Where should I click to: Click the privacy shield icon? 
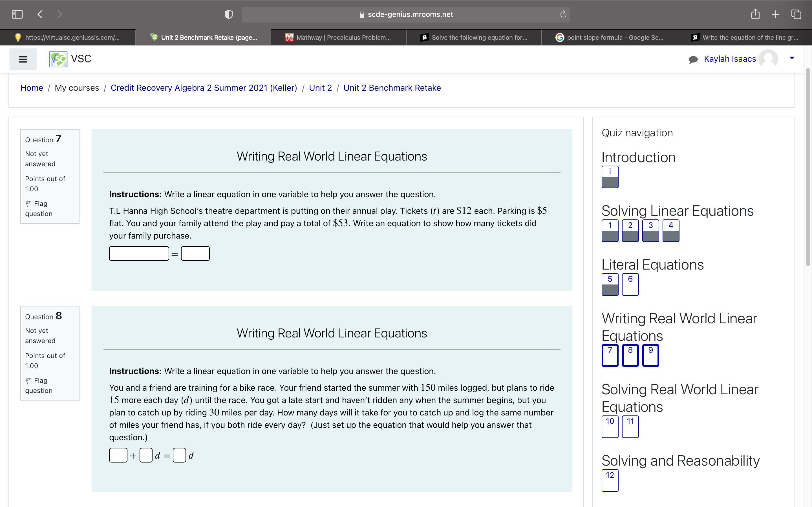[x=228, y=14]
